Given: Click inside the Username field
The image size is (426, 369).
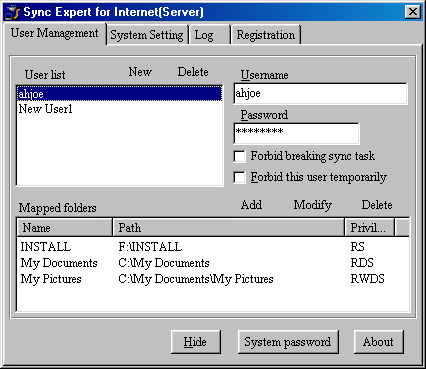Looking at the screenshot, I should [320, 93].
